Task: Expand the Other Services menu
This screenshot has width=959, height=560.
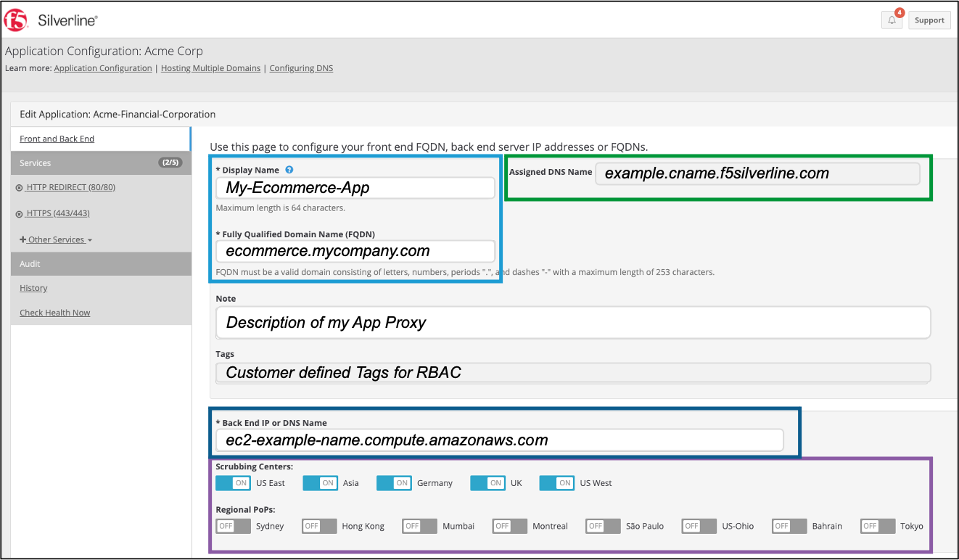Action: click(x=56, y=239)
